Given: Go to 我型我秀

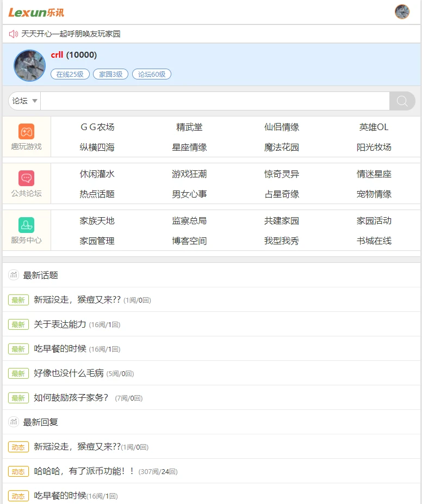Looking at the screenshot, I should [282, 241].
